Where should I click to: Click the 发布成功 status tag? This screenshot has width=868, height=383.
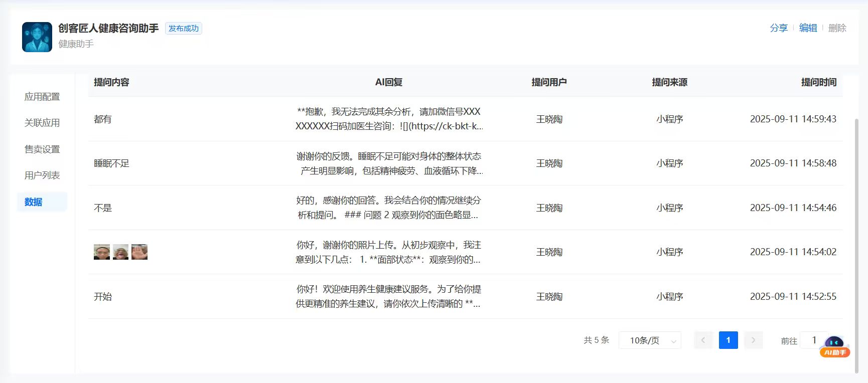[183, 29]
